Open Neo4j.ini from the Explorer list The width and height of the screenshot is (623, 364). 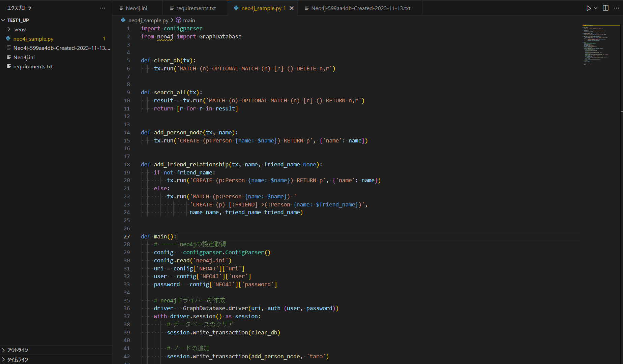pos(24,57)
